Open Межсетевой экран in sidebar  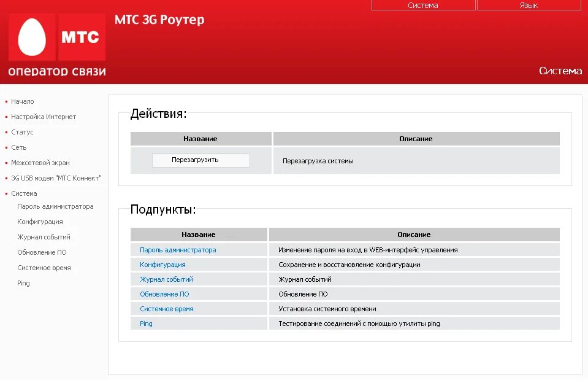pyautogui.click(x=40, y=163)
